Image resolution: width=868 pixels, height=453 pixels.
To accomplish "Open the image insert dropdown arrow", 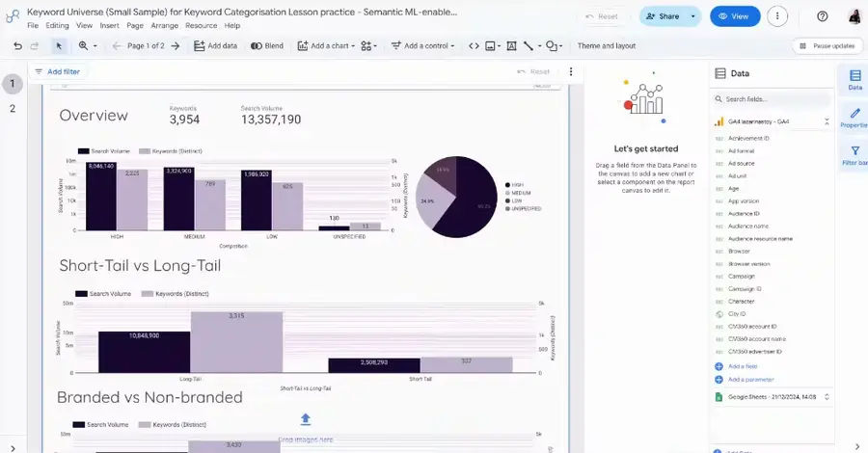I will [499, 46].
